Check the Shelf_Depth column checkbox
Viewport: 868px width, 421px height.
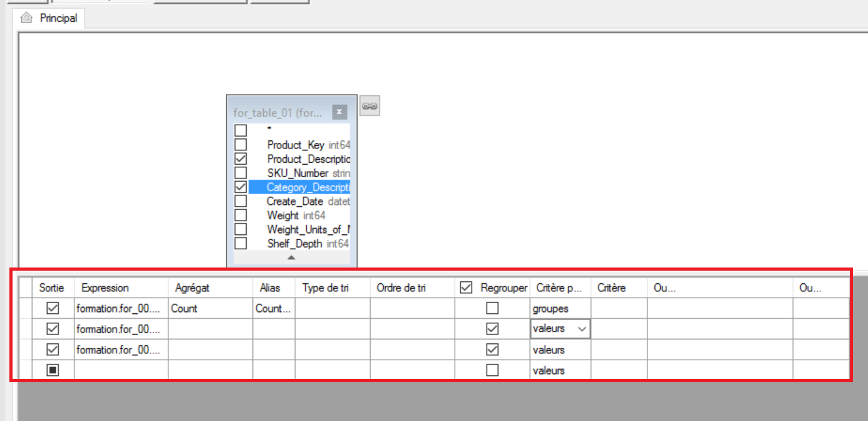coord(241,243)
